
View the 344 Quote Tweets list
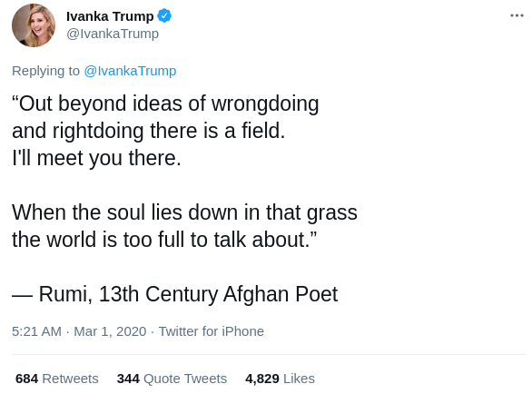(x=172, y=379)
